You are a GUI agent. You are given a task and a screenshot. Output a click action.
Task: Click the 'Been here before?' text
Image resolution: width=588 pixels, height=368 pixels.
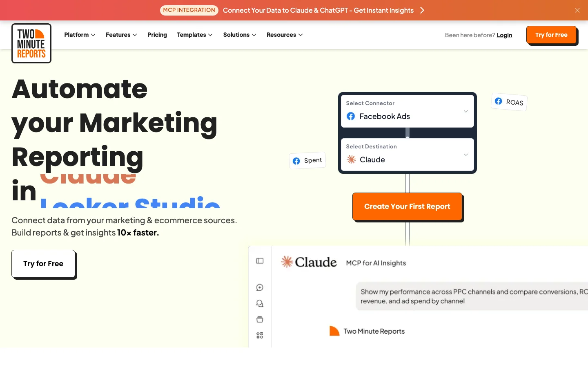[x=470, y=35]
